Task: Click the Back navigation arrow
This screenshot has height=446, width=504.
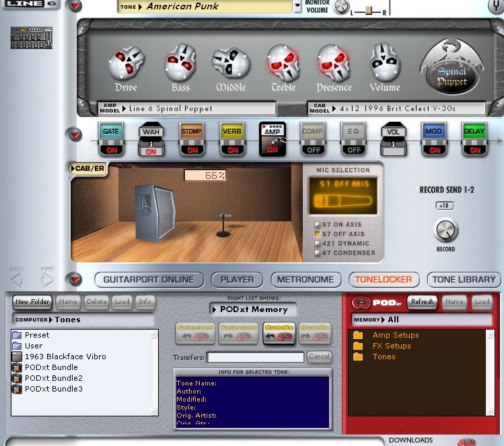Action: click(x=17, y=281)
